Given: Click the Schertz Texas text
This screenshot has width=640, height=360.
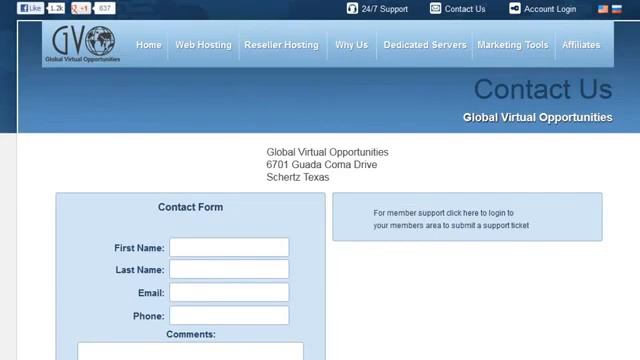Looking at the screenshot, I should click(298, 177).
